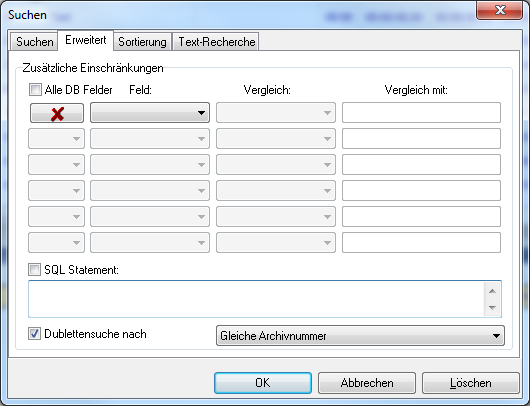The width and height of the screenshot is (530, 406).
Task: Go to the Text-Recherche tab
Action: [216, 42]
